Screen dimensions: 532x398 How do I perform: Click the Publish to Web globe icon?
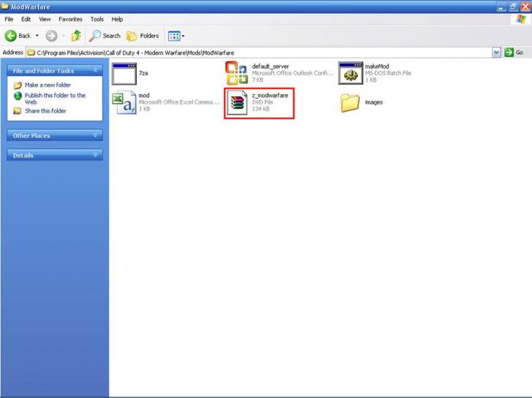[x=18, y=96]
